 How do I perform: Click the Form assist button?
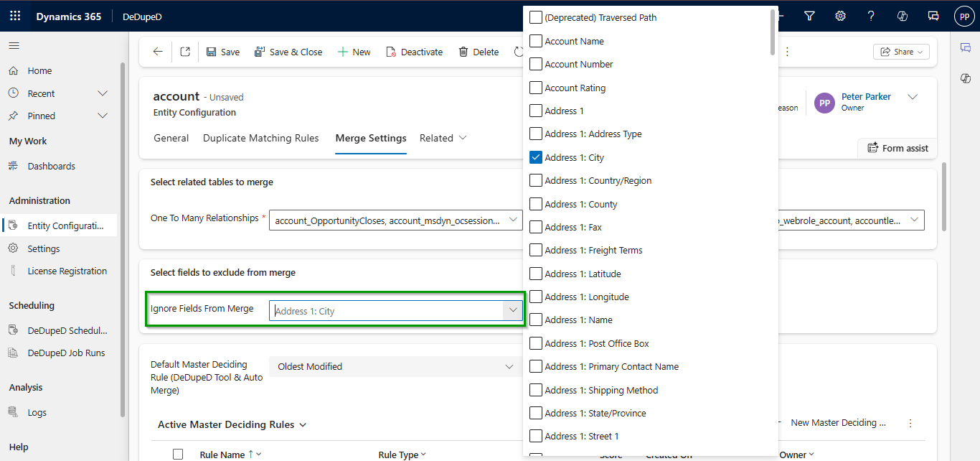[x=897, y=148]
